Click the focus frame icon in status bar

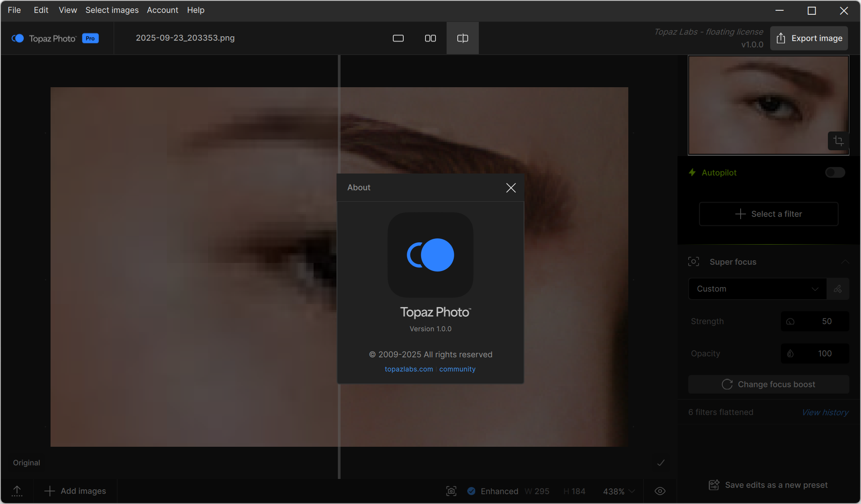click(x=451, y=491)
